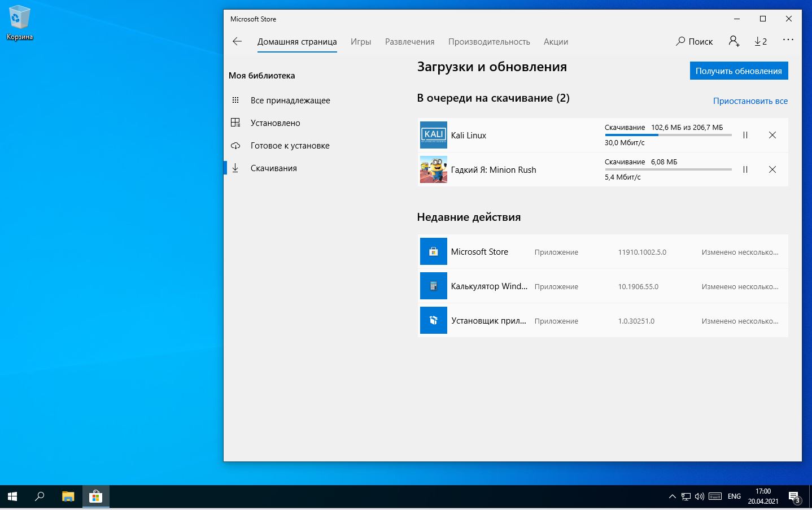Click the Kali Linux app name

tap(468, 135)
